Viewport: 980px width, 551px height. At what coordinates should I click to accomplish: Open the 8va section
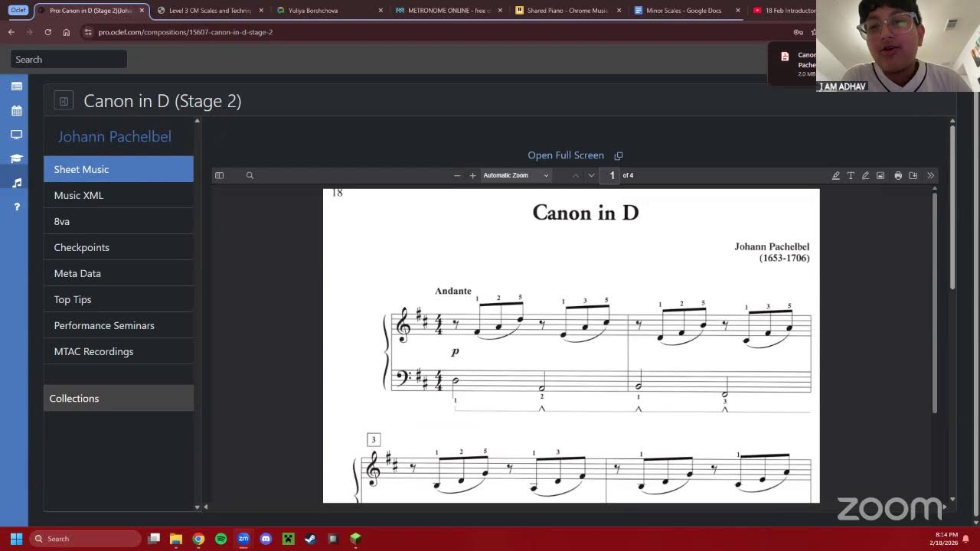click(x=119, y=221)
